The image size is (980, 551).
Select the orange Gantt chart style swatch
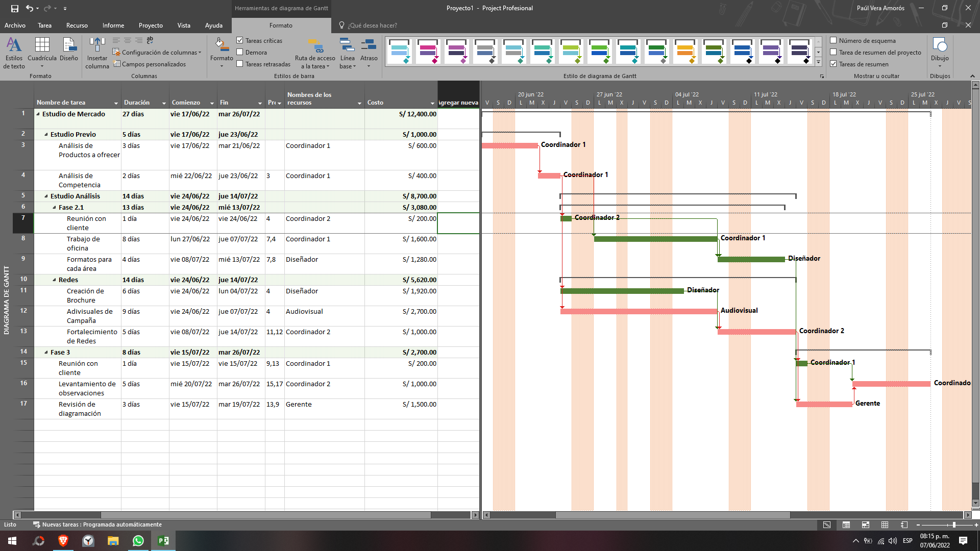pos(685,52)
